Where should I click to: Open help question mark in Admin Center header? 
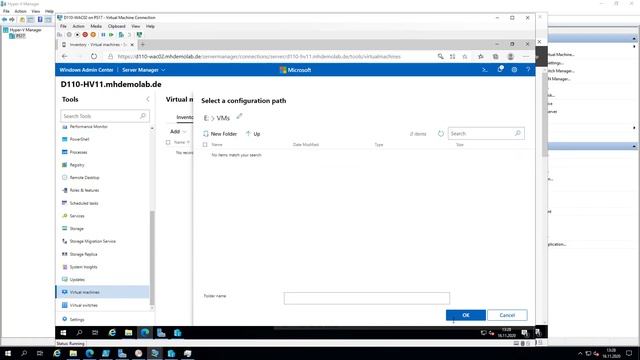pos(528,70)
